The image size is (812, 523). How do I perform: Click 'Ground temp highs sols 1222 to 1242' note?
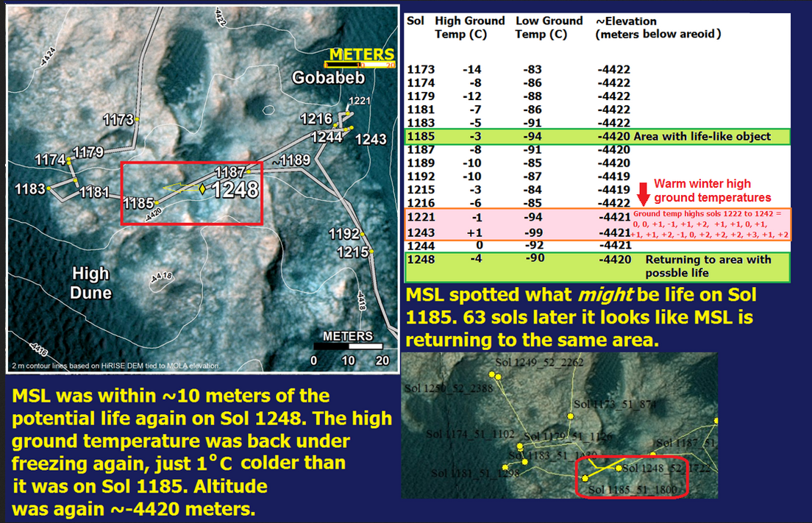(x=711, y=224)
